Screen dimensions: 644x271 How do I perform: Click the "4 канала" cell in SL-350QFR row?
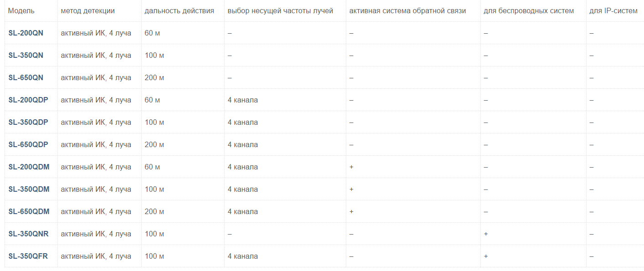coord(242,256)
